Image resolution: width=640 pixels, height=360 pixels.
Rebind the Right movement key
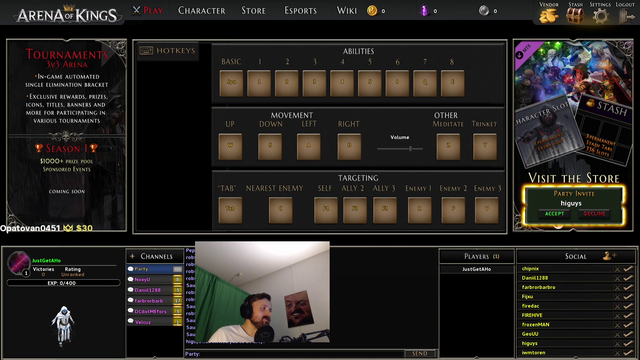coord(349,147)
